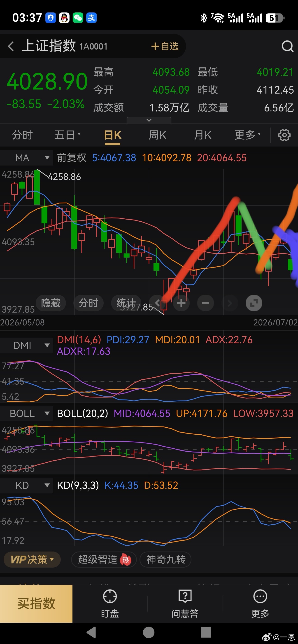Open the 统计 chart statistics button
The width and height of the screenshot is (298, 644).
126,303
